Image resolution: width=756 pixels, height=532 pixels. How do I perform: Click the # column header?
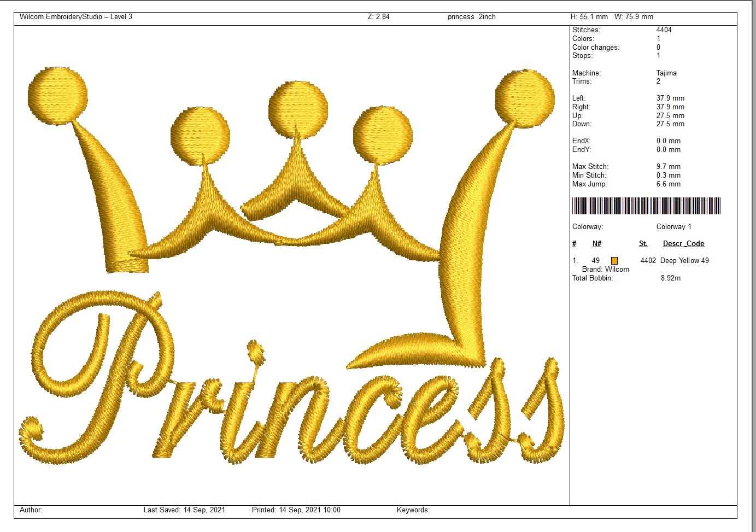pos(574,244)
